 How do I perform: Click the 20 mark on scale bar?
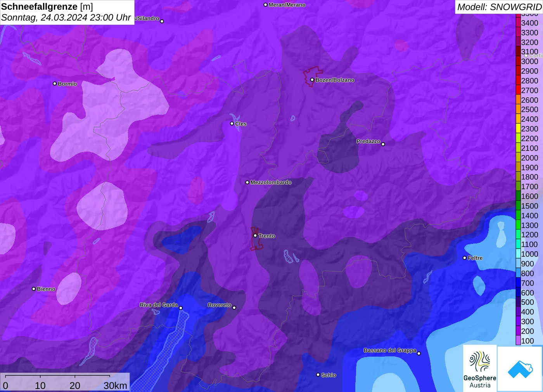75,385
